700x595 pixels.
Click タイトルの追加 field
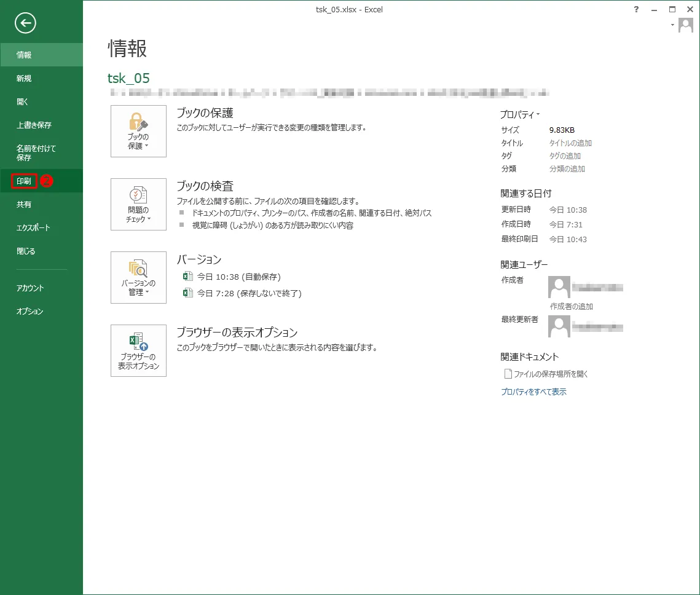point(570,143)
